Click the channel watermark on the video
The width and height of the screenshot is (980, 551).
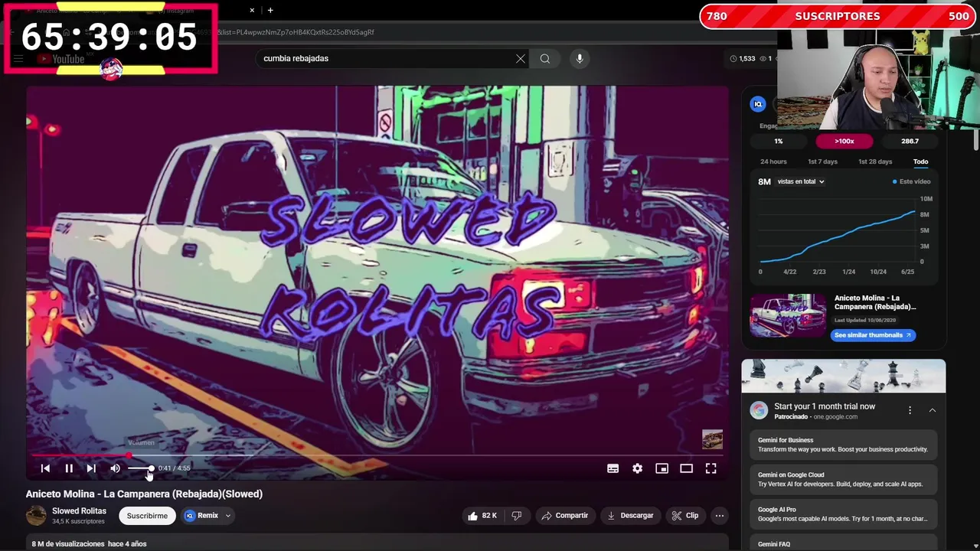pyautogui.click(x=712, y=439)
